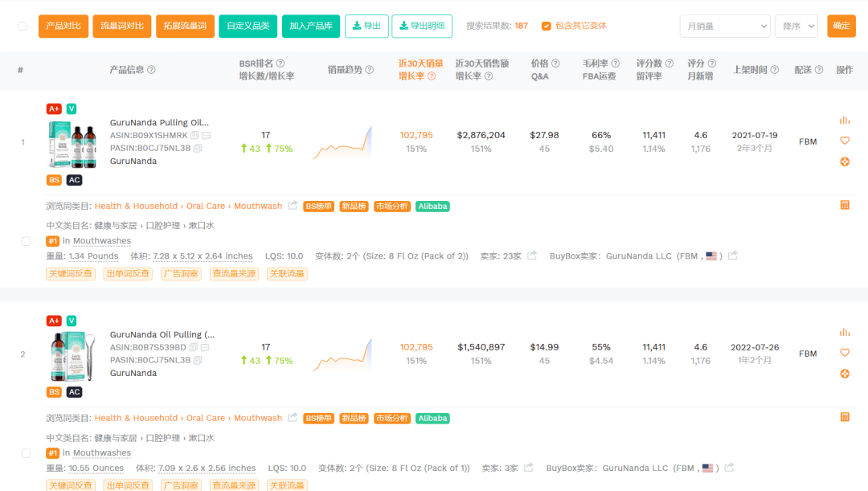Open GuruNanda Oil Pulling product title
The image size is (868, 491).
162,334
